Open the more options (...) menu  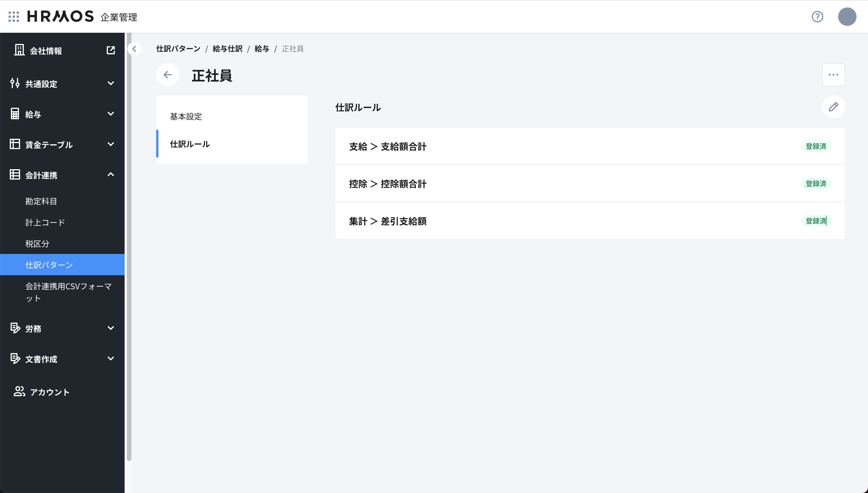pyautogui.click(x=833, y=74)
